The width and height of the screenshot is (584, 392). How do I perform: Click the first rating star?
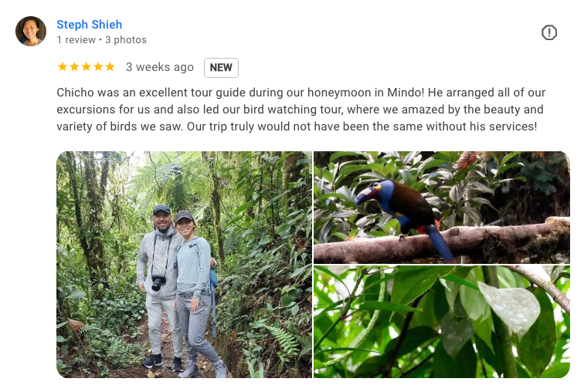tap(63, 67)
